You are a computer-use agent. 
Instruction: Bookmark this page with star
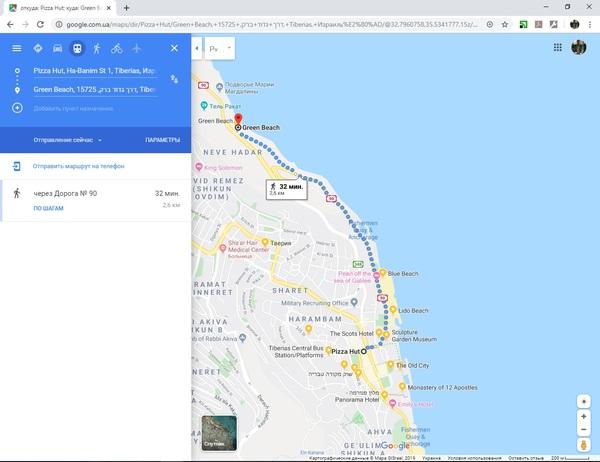tap(505, 24)
